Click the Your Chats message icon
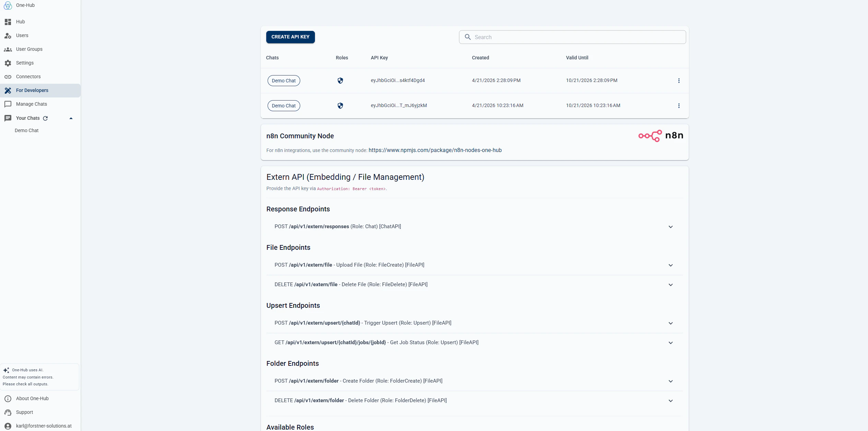868x431 pixels. click(8, 118)
